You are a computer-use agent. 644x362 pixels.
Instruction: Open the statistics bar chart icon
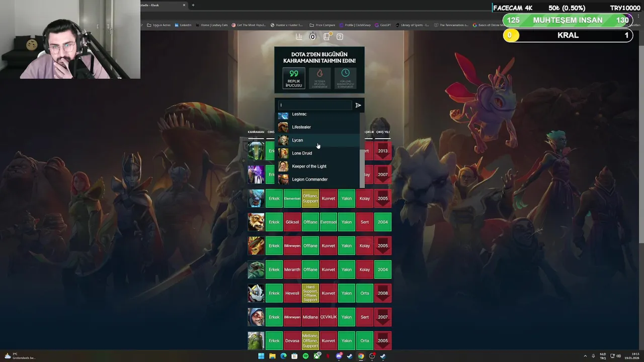pyautogui.click(x=299, y=37)
